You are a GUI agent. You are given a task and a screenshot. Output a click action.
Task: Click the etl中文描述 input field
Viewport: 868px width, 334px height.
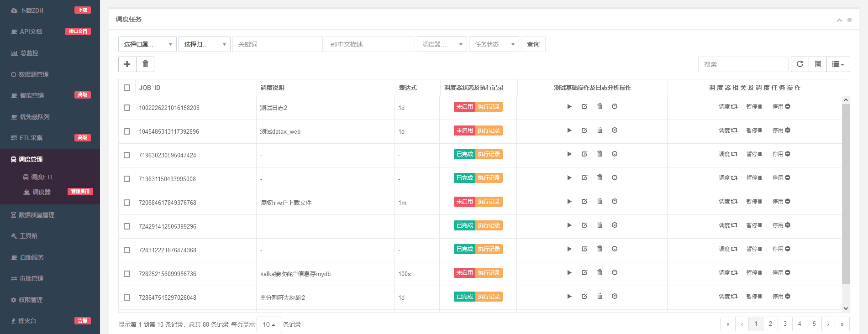370,44
